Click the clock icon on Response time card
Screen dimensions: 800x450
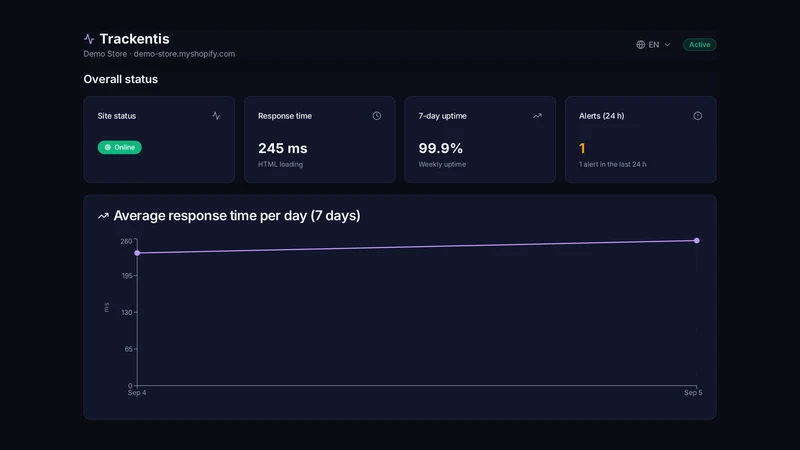point(377,116)
